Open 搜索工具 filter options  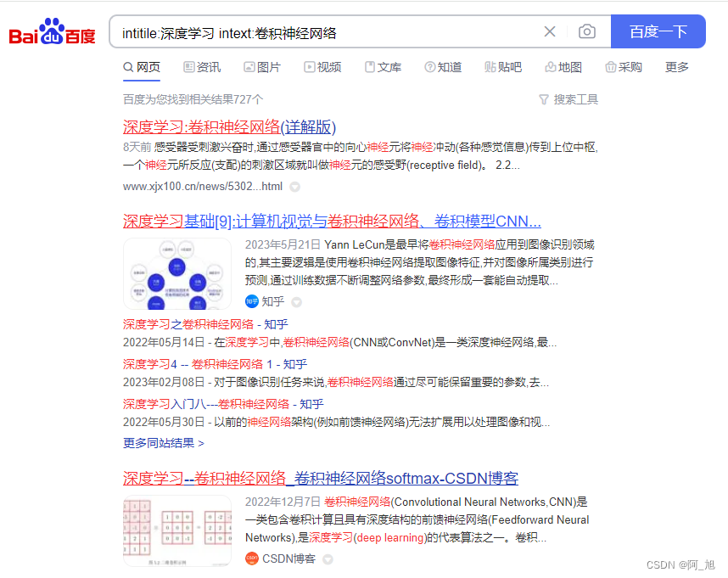click(x=568, y=99)
